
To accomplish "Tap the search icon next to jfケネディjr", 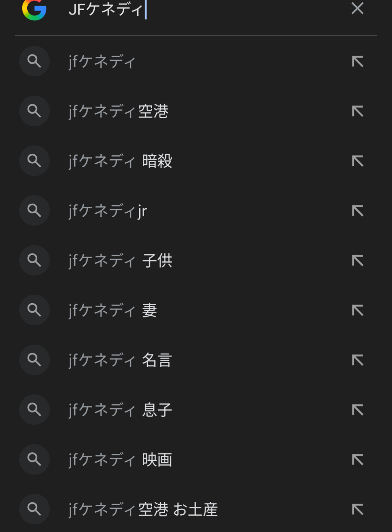I will click(x=34, y=211).
